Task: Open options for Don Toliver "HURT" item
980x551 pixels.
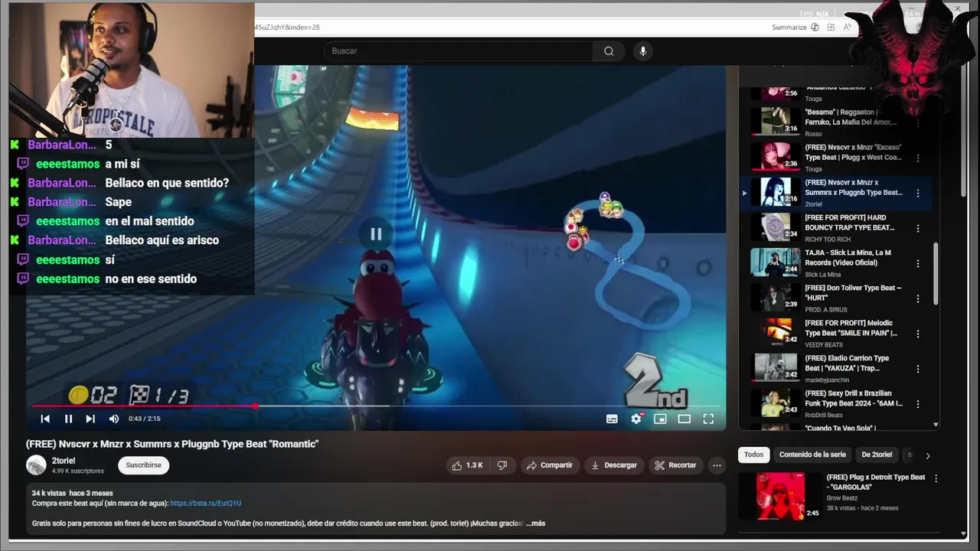Action: (918, 299)
